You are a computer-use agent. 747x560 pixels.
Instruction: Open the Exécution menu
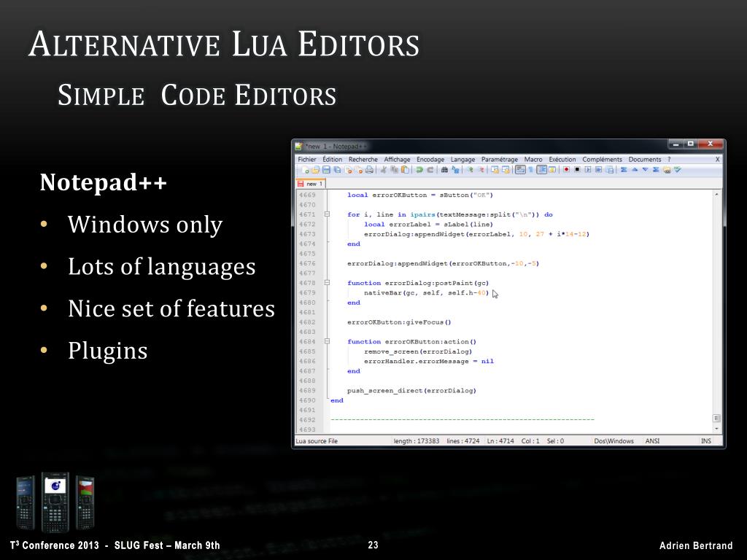click(x=562, y=160)
